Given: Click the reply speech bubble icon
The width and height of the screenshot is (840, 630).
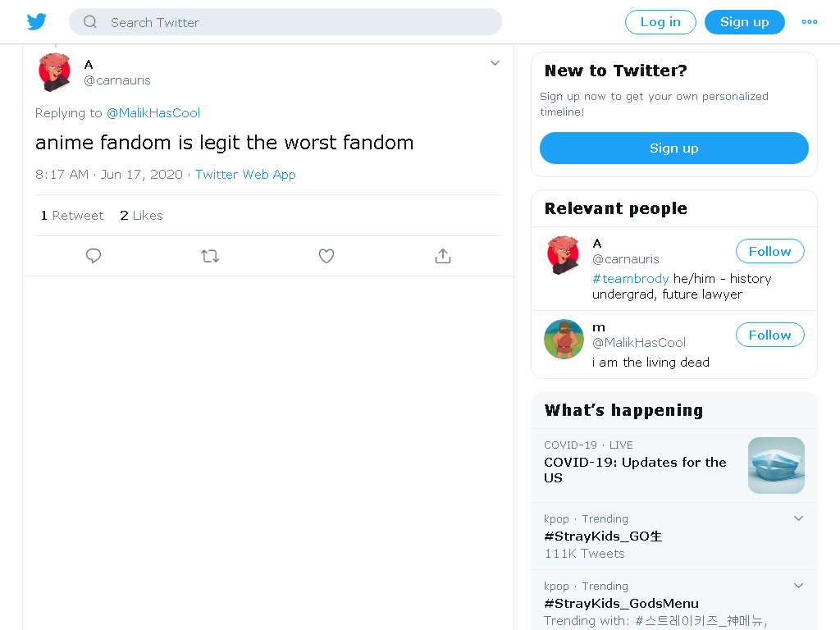Looking at the screenshot, I should click(94, 256).
